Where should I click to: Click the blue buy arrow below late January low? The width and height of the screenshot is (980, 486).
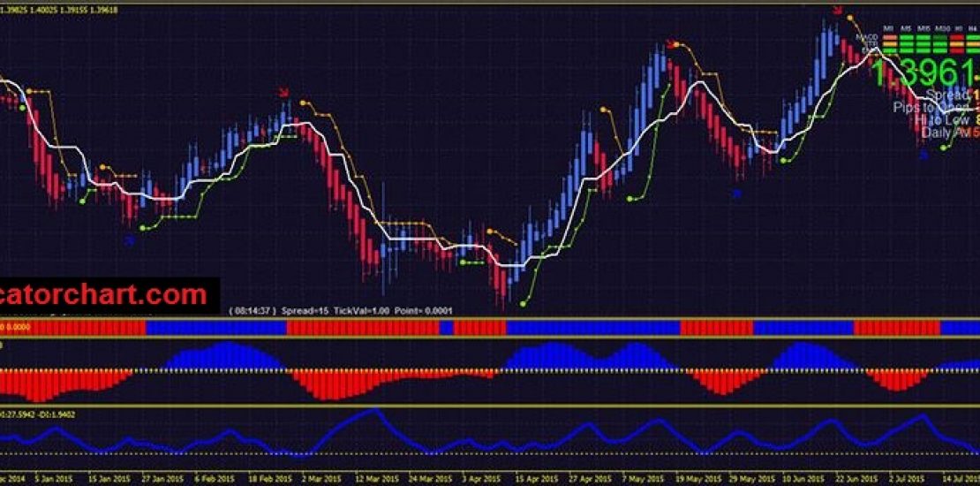coord(130,239)
